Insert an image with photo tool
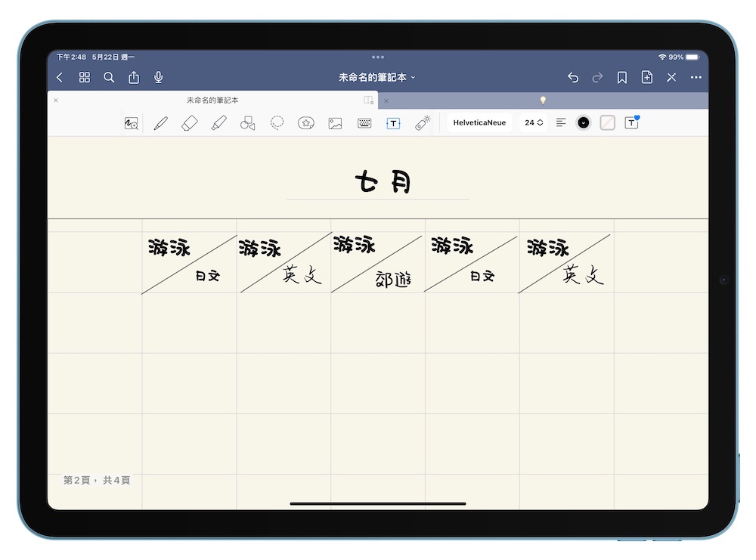The height and width of the screenshot is (560, 756). tap(335, 123)
